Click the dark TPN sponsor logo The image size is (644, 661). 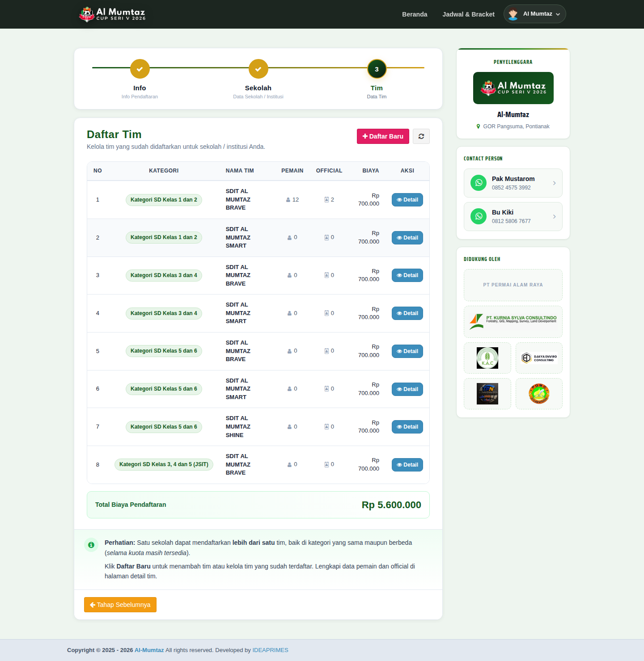click(x=487, y=394)
